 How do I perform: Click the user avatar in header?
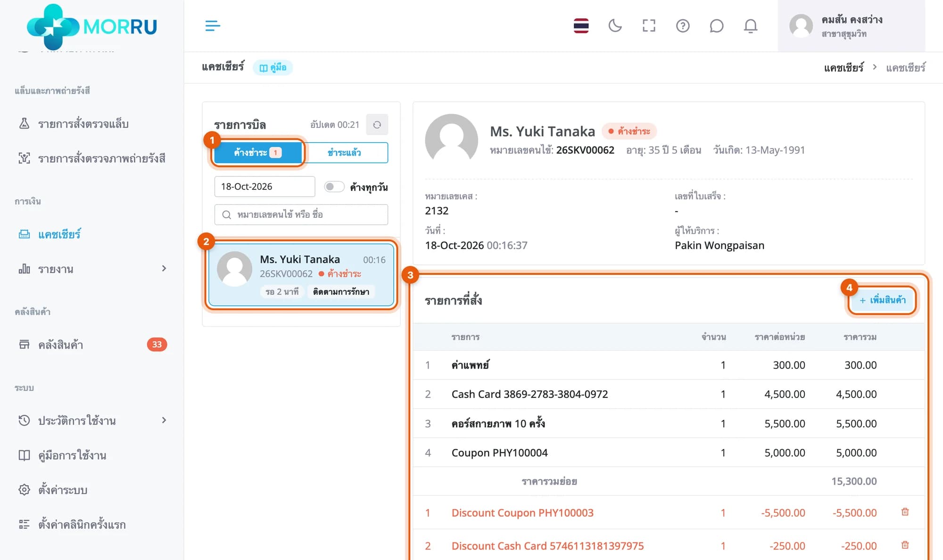(x=801, y=25)
